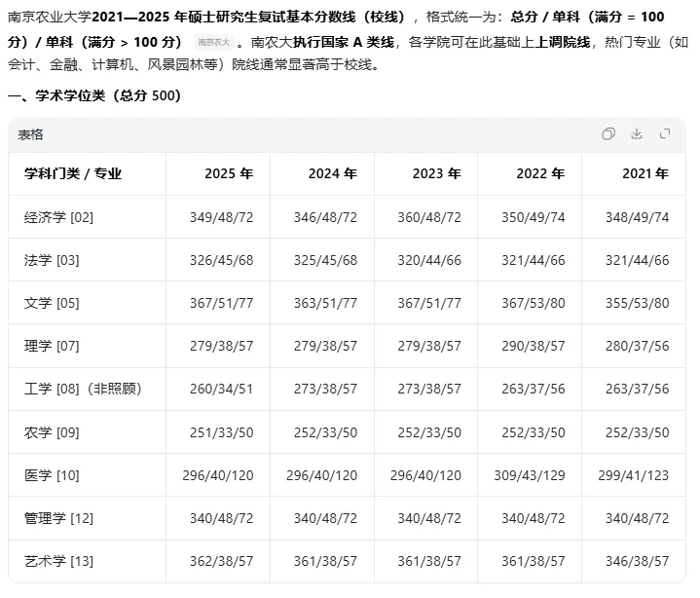Viewport: 700px width, 598px height.
Task: Click the 医学 [10] row label
Action: [52, 475]
